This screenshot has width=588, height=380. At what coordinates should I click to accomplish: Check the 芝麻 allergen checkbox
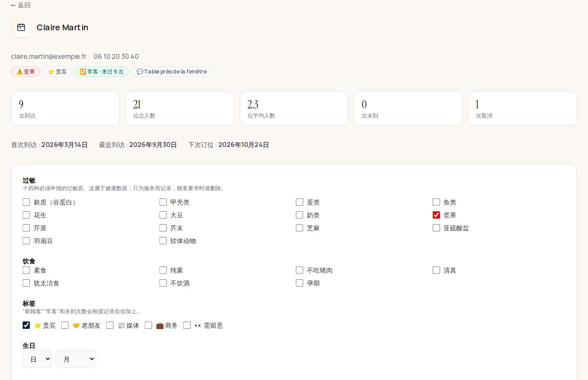(x=300, y=228)
